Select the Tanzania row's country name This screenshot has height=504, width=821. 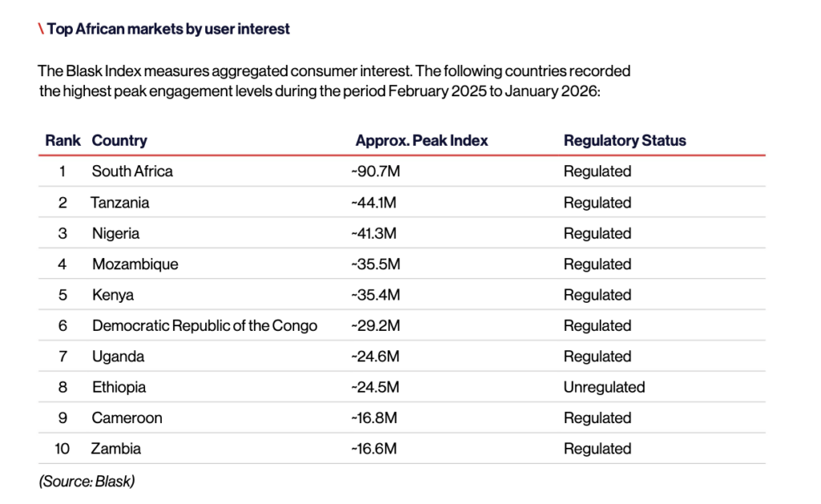point(120,203)
